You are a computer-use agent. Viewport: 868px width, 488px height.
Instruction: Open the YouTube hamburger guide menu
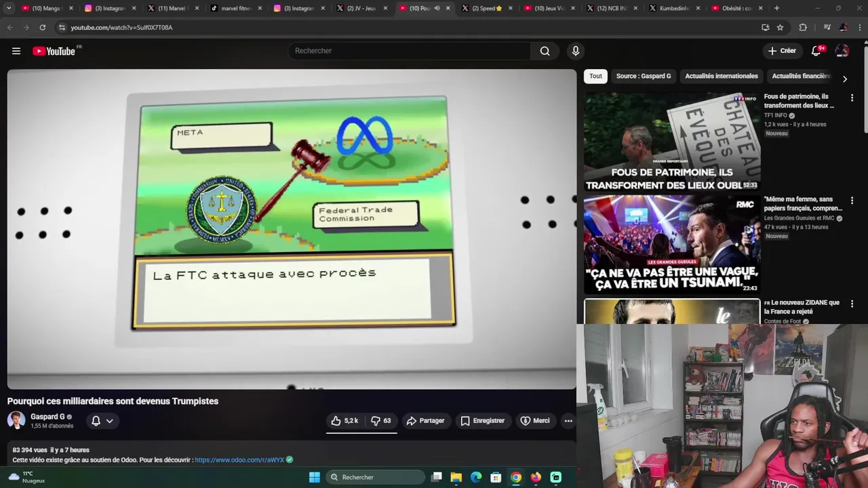(x=16, y=51)
